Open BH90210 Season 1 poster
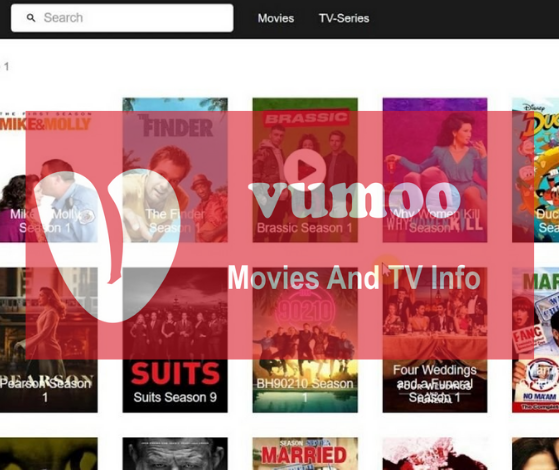 (305, 340)
